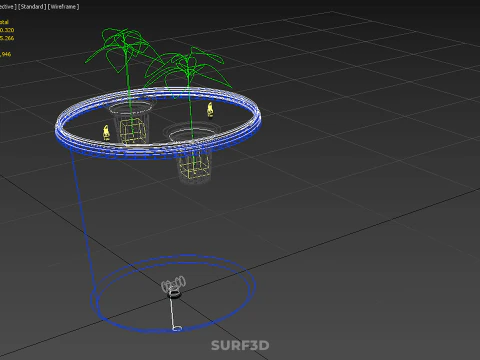This screenshot has width=480, height=360.
Task: Select the blue bucket base ring
Action: coord(173,293)
